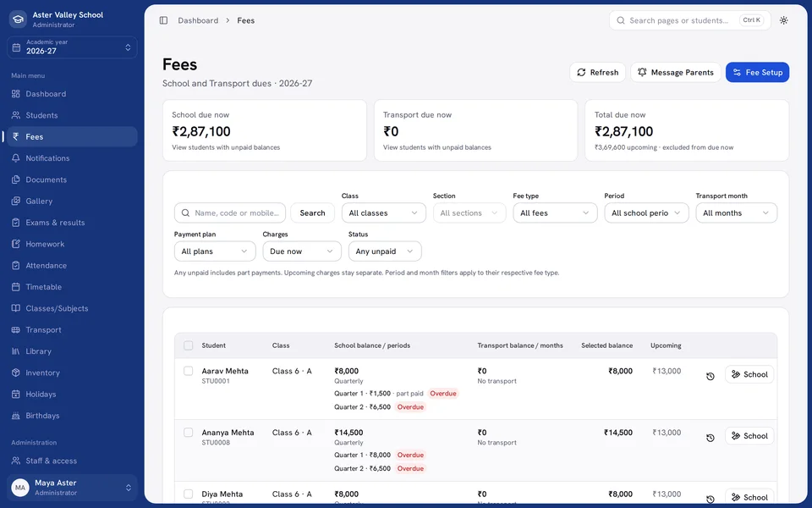Open the Transport due now card
This screenshot has height=508, width=812.
475,130
